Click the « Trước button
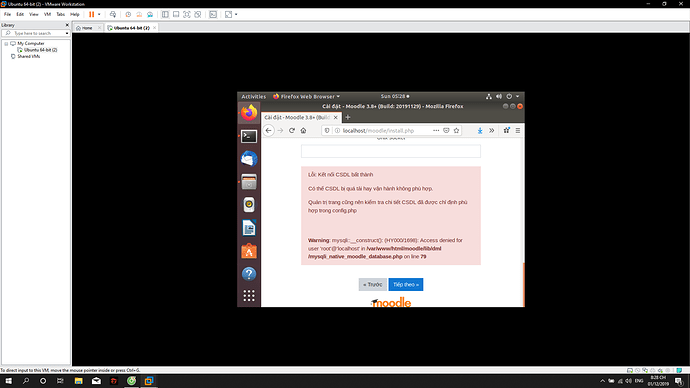This screenshot has width=690, height=388. 373,285
